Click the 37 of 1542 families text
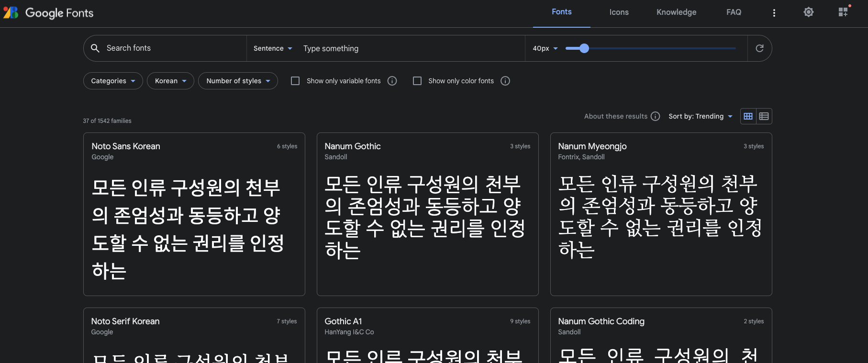The height and width of the screenshot is (363, 868). coord(107,121)
